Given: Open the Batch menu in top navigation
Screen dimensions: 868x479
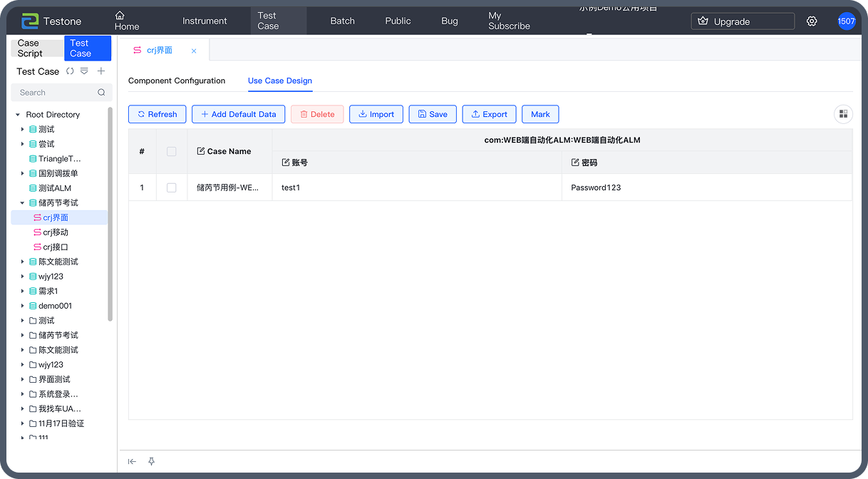Looking at the screenshot, I should tap(342, 21).
